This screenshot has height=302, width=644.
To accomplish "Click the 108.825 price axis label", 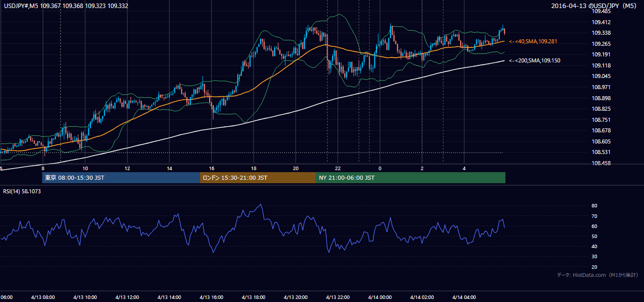I will 601,109.
